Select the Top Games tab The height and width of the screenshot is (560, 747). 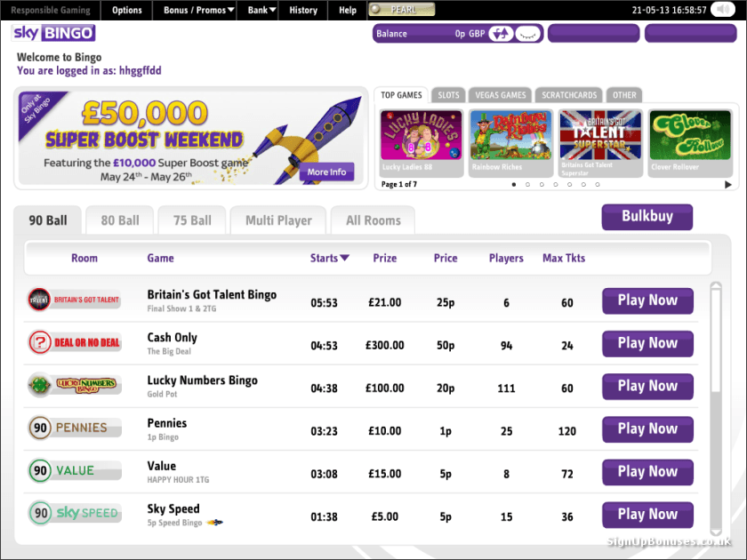(x=401, y=95)
